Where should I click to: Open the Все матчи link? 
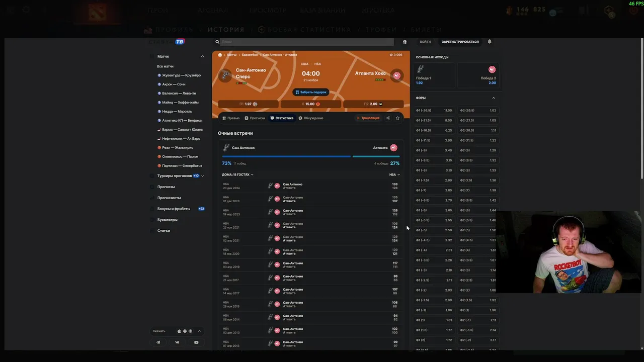pos(165,66)
